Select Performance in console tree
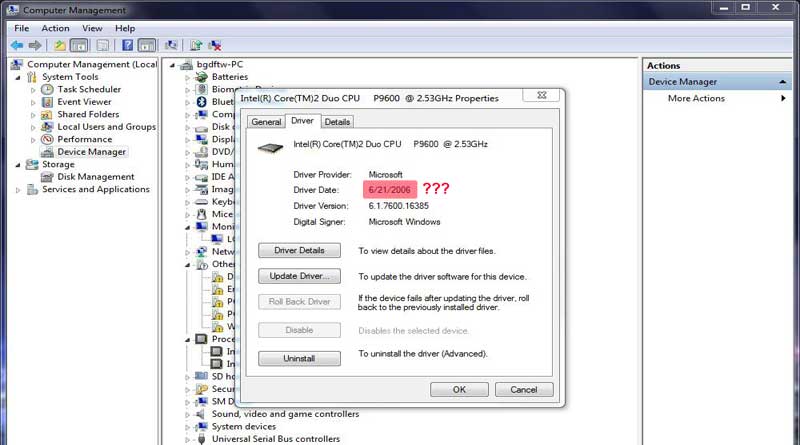 [x=84, y=139]
